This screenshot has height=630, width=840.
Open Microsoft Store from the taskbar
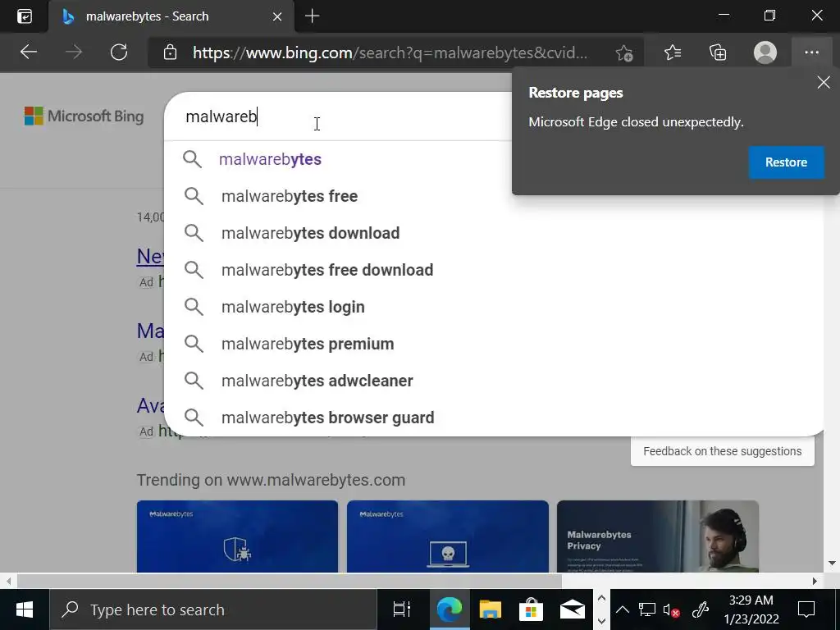point(531,609)
